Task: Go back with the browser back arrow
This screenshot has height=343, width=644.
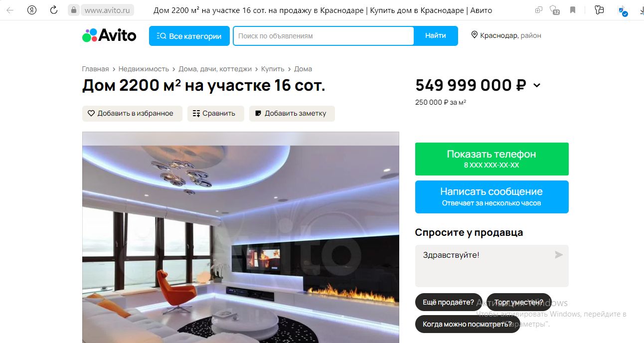Action: coord(10,10)
